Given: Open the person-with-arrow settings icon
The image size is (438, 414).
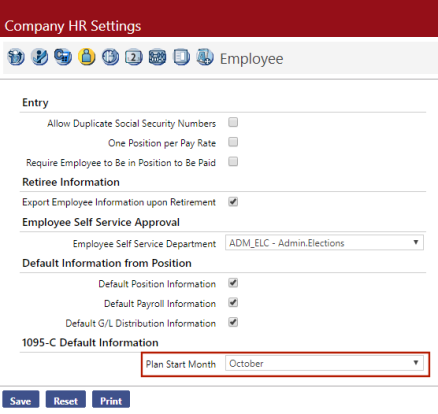Looking at the screenshot, I should pyautogui.click(x=16, y=57).
